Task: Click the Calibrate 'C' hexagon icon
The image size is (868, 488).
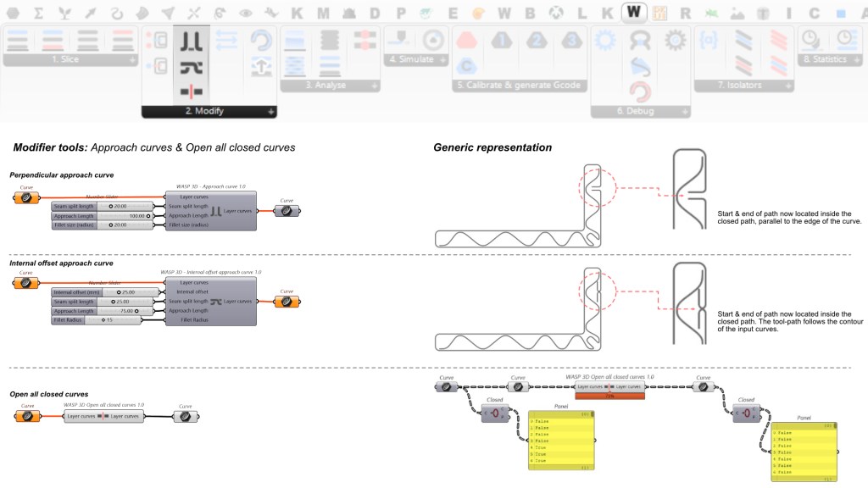Action: [465, 65]
